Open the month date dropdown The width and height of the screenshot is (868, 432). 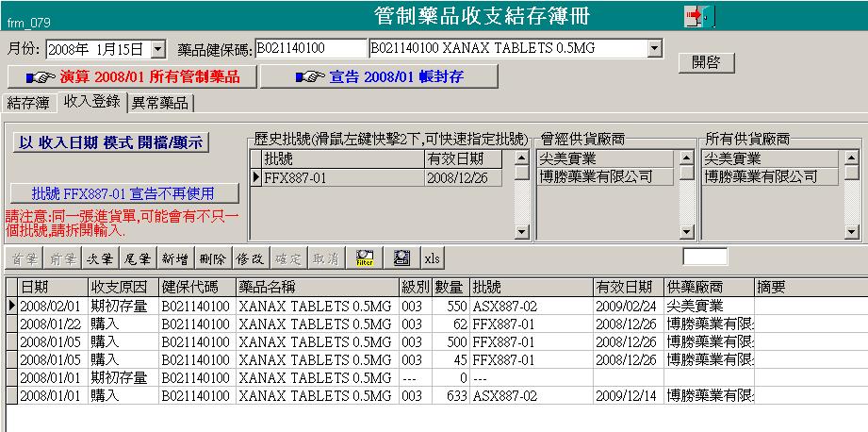[157, 49]
